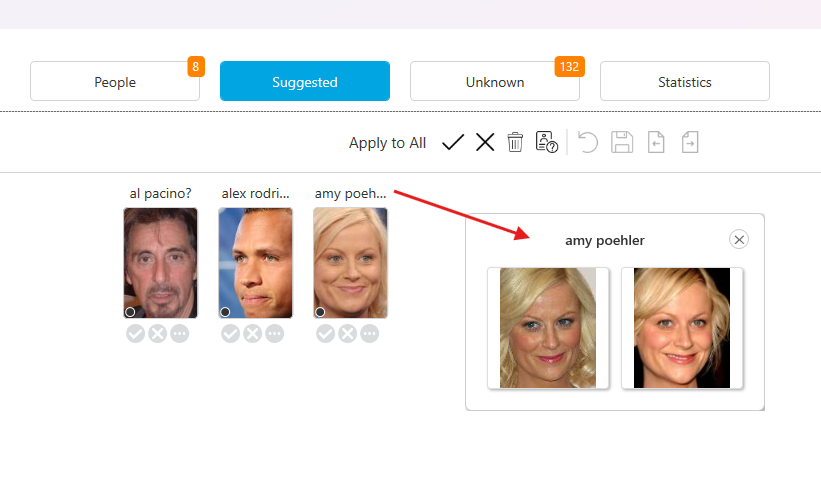This screenshot has width=821, height=482.
Task: Open more options for alex rodri...
Action: pyautogui.click(x=274, y=333)
